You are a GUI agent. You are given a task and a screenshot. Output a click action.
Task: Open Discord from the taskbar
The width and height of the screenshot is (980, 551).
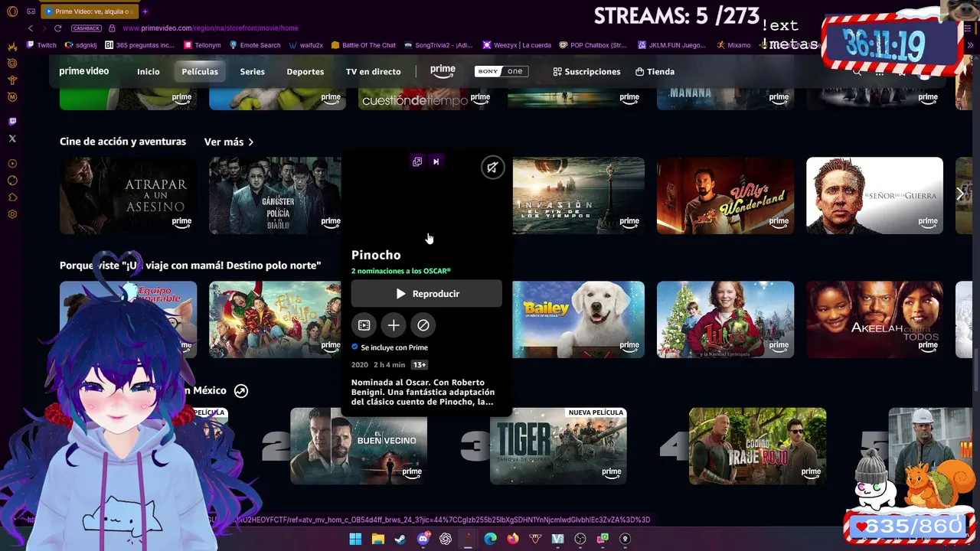pyautogui.click(x=423, y=539)
